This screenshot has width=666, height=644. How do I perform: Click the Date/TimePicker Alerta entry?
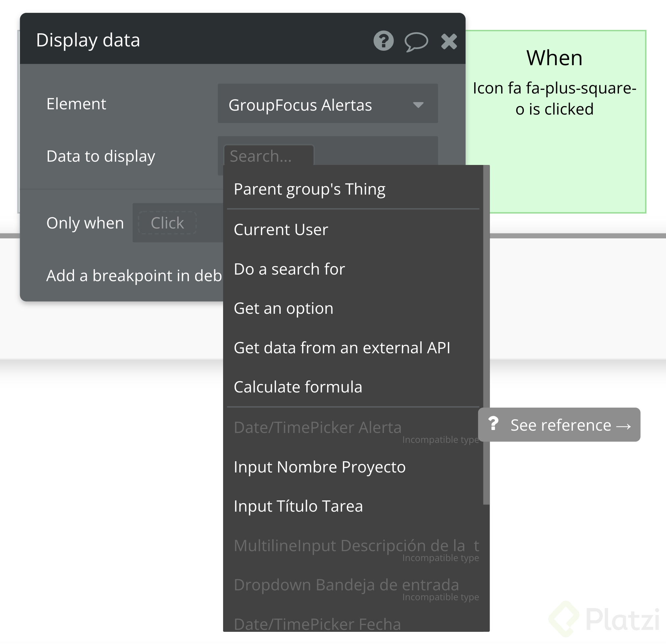tap(317, 427)
